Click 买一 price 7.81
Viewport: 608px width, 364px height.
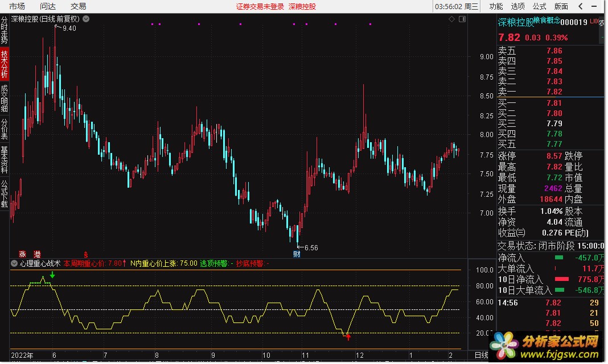coord(554,103)
